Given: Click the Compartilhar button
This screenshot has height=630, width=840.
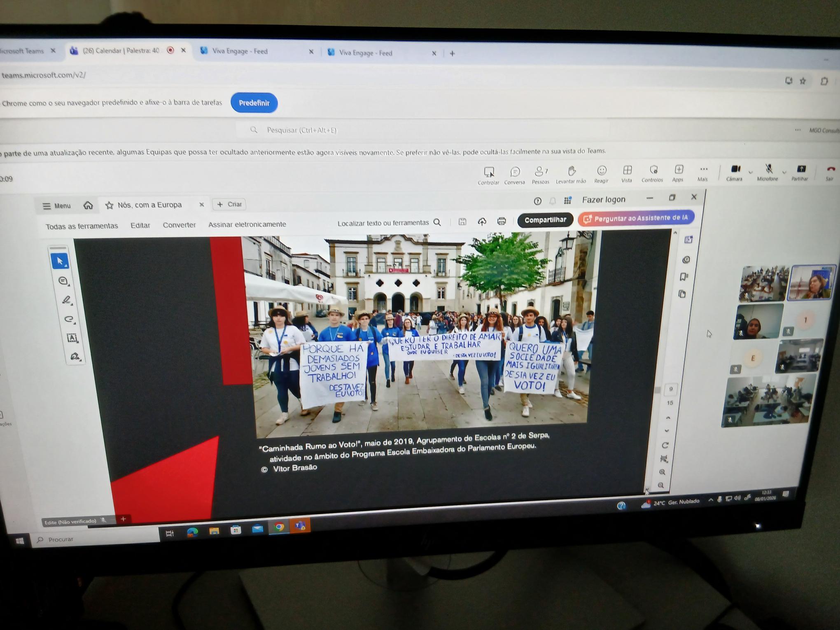Looking at the screenshot, I should [545, 220].
